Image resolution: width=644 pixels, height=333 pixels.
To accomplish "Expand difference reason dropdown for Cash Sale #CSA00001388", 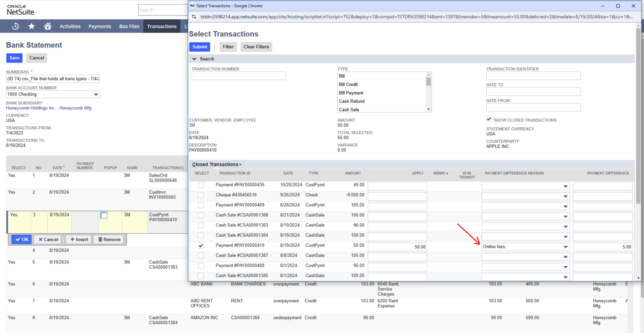I will pyautogui.click(x=566, y=217).
